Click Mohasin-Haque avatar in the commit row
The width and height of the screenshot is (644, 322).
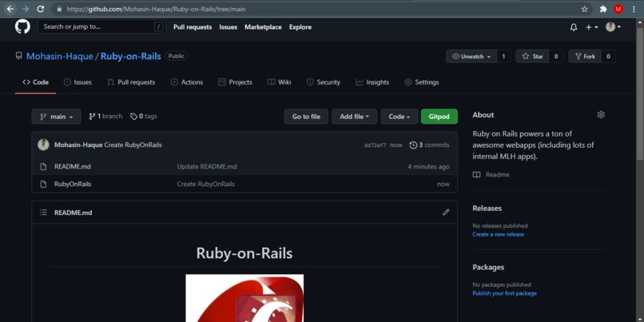click(x=43, y=145)
